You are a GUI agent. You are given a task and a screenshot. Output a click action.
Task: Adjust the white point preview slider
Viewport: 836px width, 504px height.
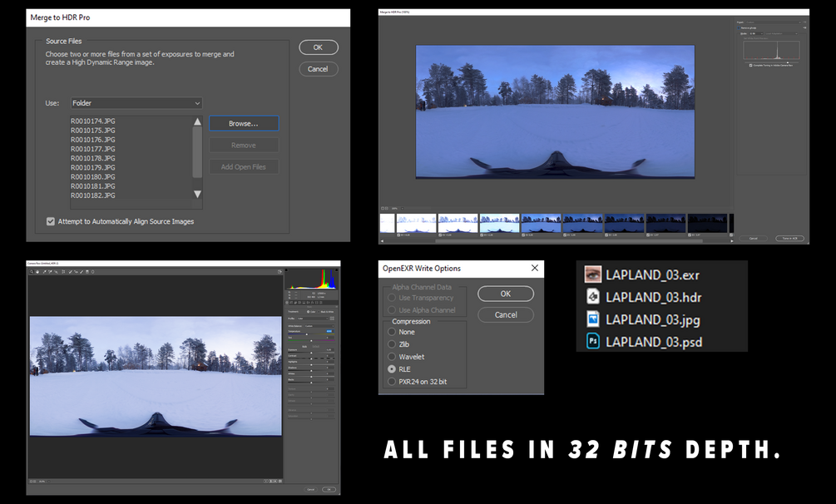tap(788, 62)
